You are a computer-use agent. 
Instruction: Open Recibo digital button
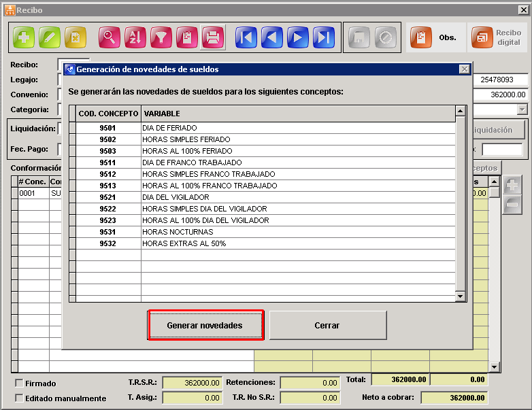tap(497, 37)
